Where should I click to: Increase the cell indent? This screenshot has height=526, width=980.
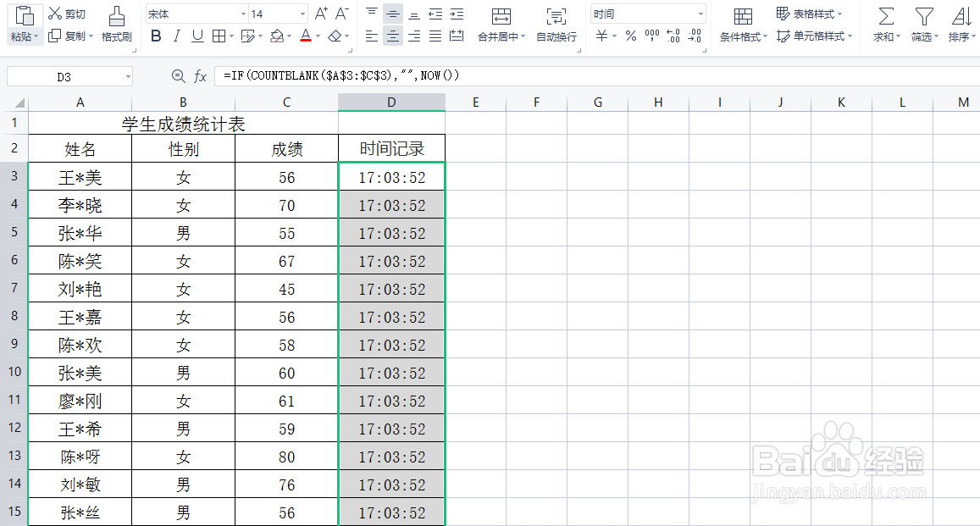pos(457,13)
